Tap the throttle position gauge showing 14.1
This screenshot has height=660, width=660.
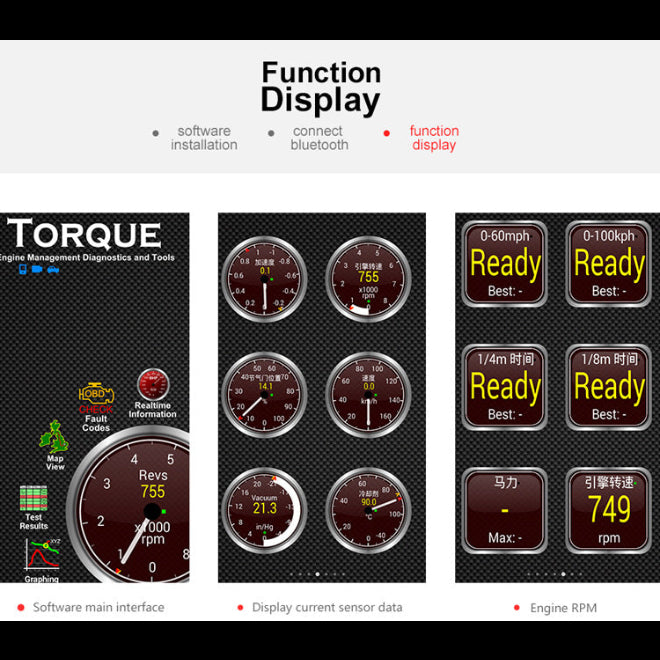click(264, 395)
